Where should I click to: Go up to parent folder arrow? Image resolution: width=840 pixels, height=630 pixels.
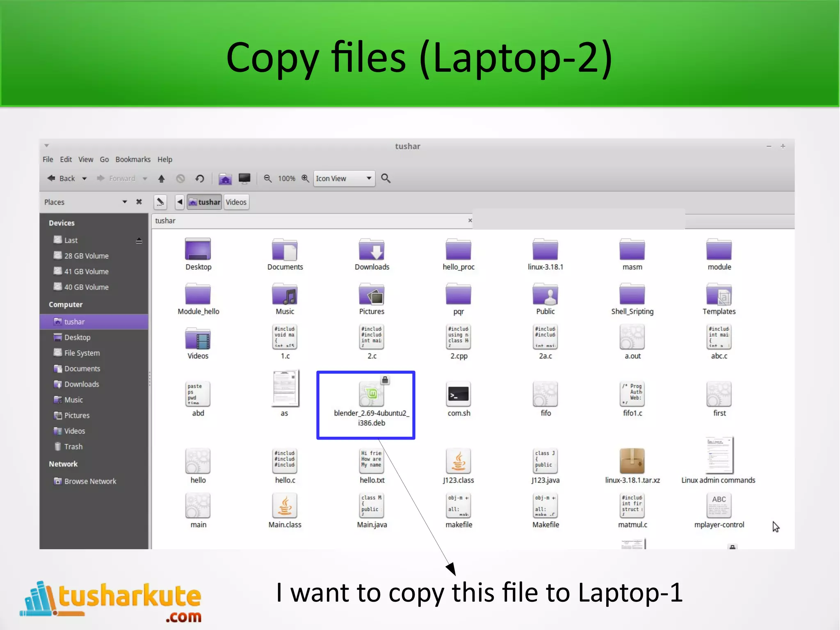click(161, 179)
